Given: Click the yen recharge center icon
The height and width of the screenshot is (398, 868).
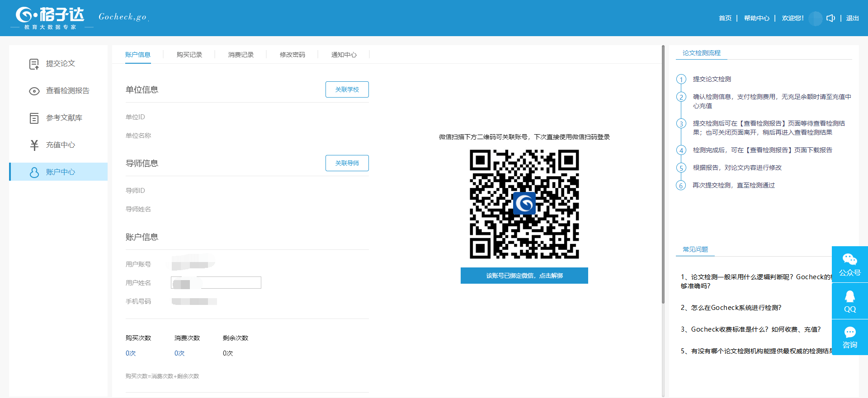Looking at the screenshot, I should (34, 145).
